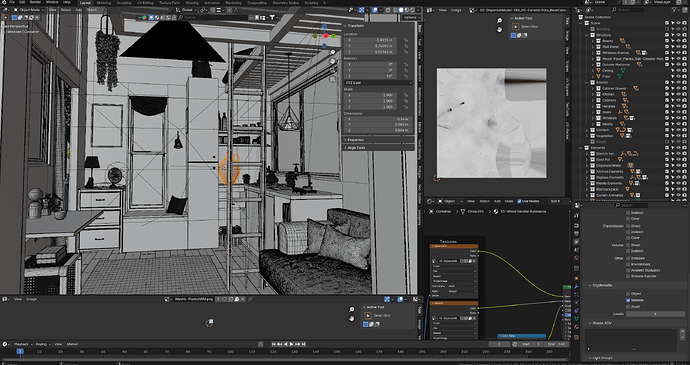Image resolution: width=690 pixels, height=365 pixels.
Task: Enable the Cryptomatte Object checkbox
Action: pyautogui.click(x=628, y=293)
